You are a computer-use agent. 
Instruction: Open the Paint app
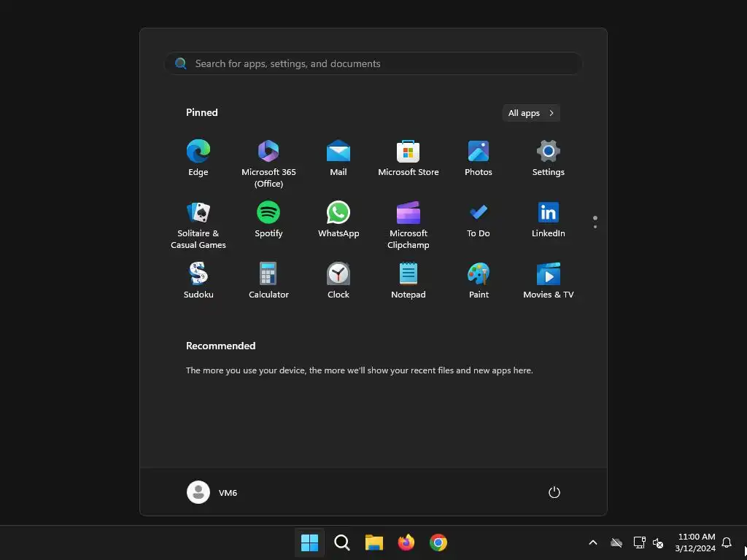pos(479,281)
